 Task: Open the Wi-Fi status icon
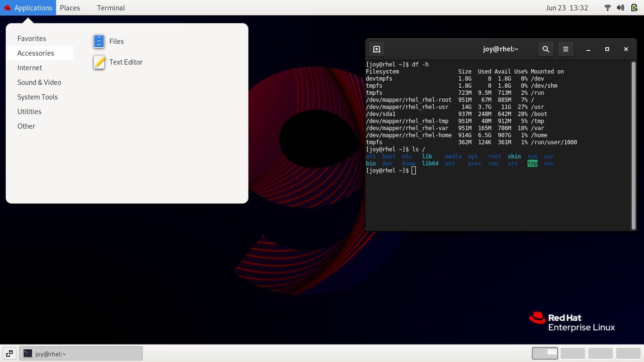[607, 8]
